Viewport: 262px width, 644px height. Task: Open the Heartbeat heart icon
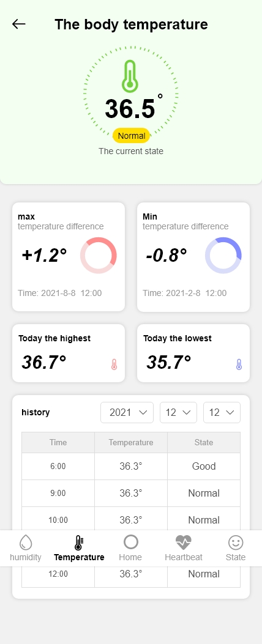(x=184, y=542)
